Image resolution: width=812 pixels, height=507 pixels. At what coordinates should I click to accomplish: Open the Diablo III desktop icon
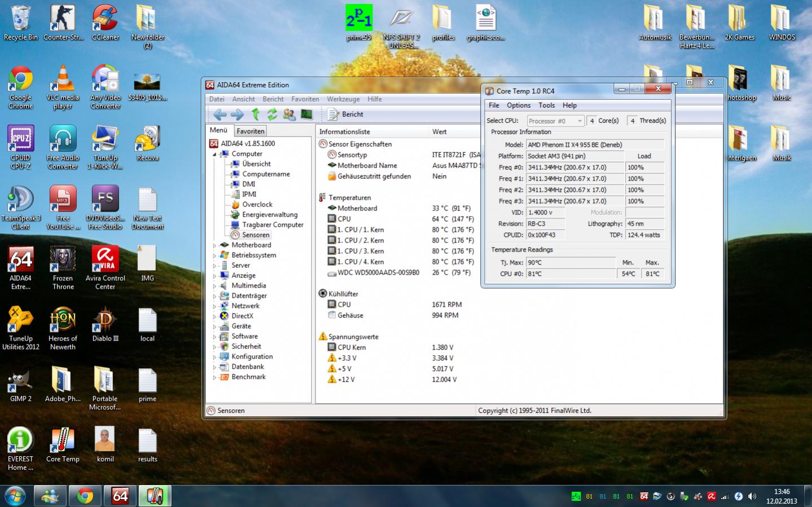pyautogui.click(x=106, y=324)
